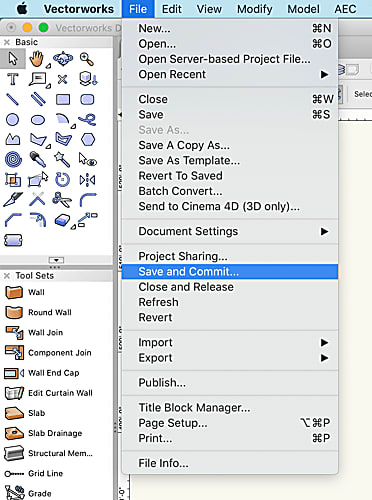
Task: Select the Clip eraser tool
Action: [x=63, y=220]
